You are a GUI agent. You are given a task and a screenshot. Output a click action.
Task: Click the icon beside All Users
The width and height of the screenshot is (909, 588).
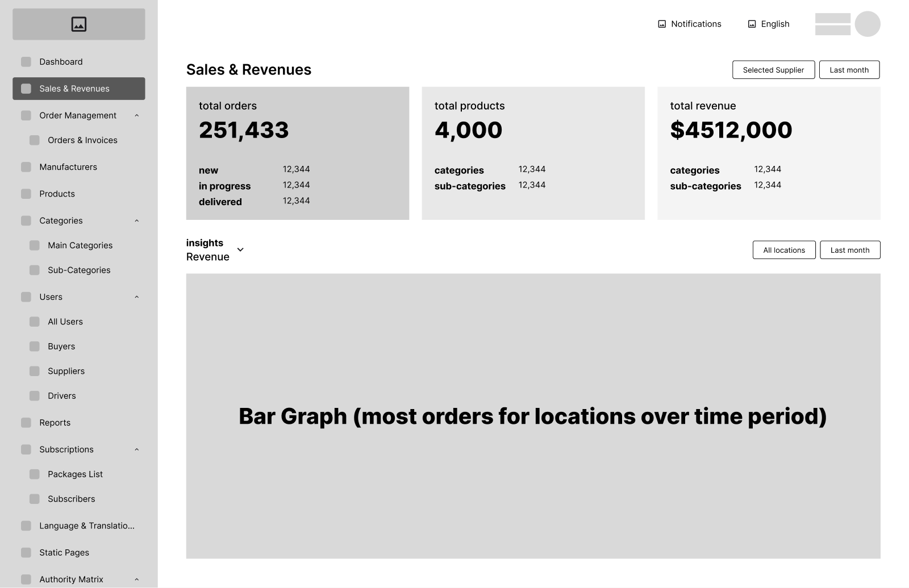click(35, 322)
